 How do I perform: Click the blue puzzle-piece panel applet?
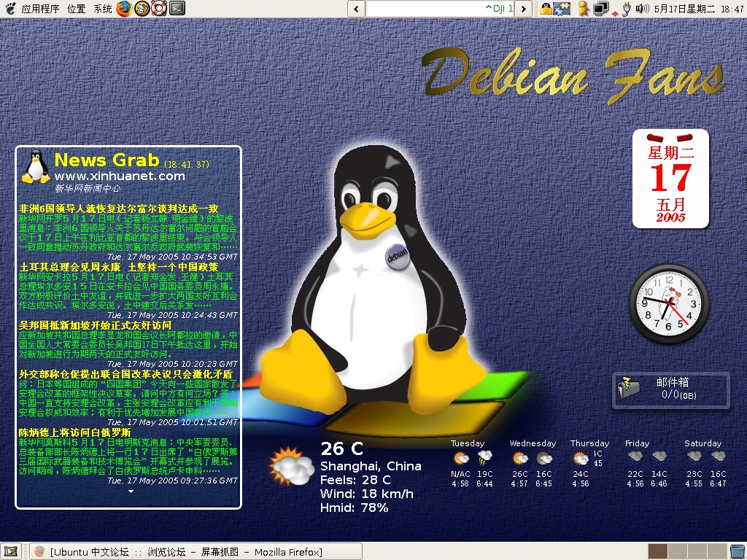[x=562, y=9]
